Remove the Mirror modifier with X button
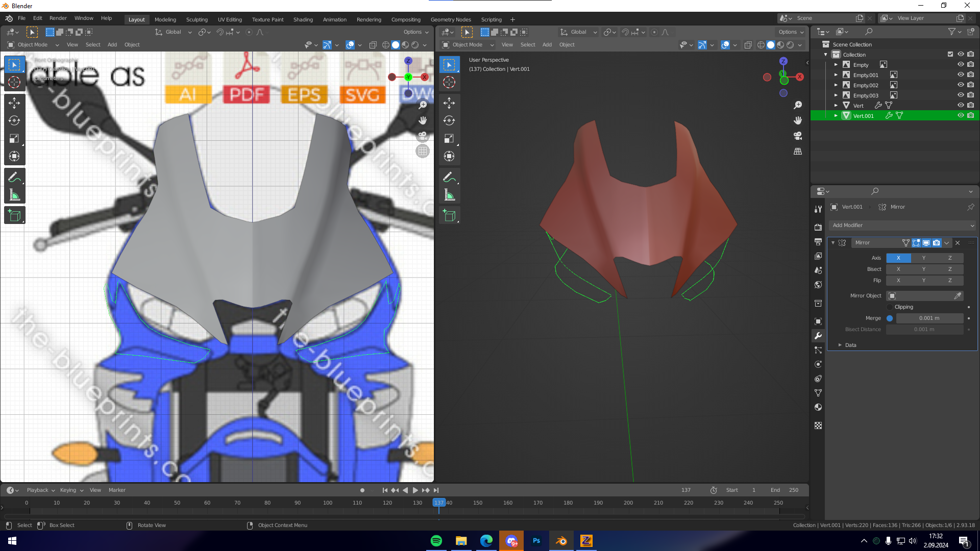980x551 pixels. [x=958, y=243]
